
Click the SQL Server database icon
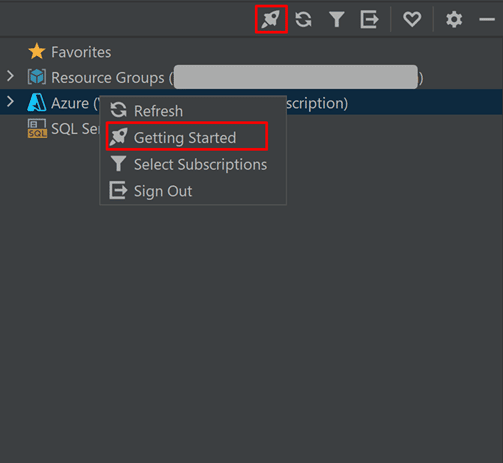click(37, 128)
